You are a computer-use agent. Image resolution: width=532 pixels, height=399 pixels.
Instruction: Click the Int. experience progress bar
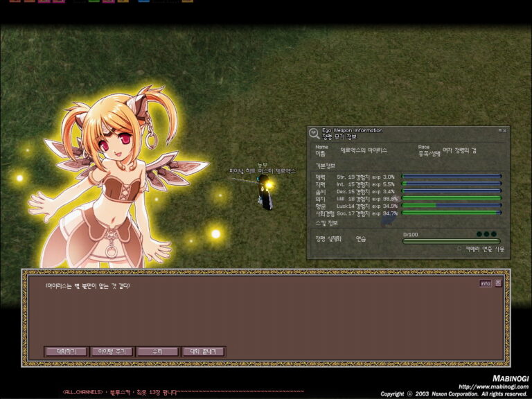click(x=451, y=184)
